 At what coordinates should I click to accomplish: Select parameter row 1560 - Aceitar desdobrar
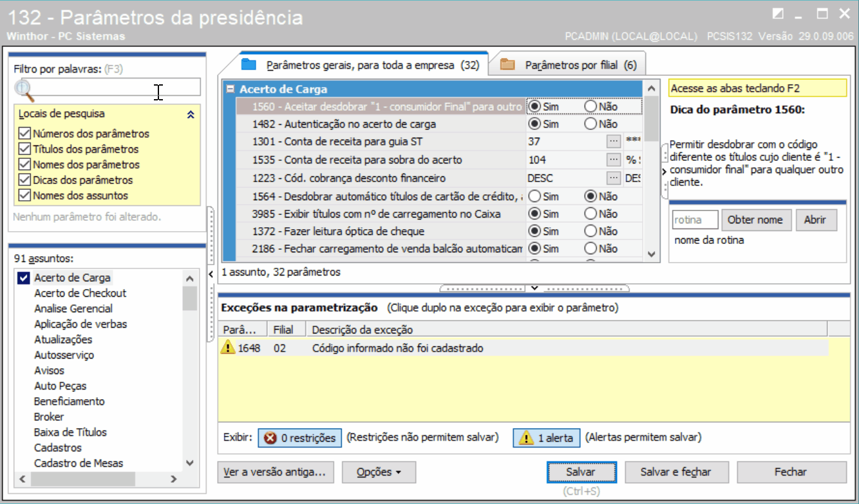tap(380, 106)
